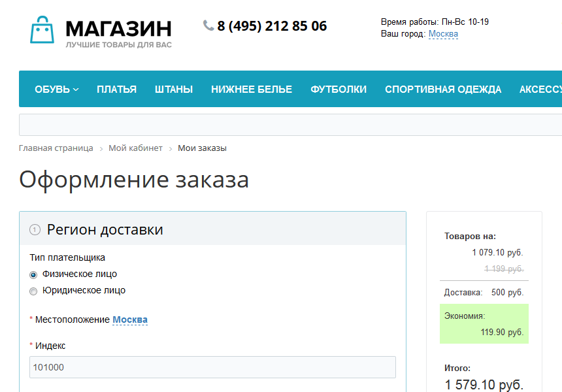Image resolution: width=562 pixels, height=392 pixels.
Task: Select the Физическое лицо radio button
Action: point(32,274)
